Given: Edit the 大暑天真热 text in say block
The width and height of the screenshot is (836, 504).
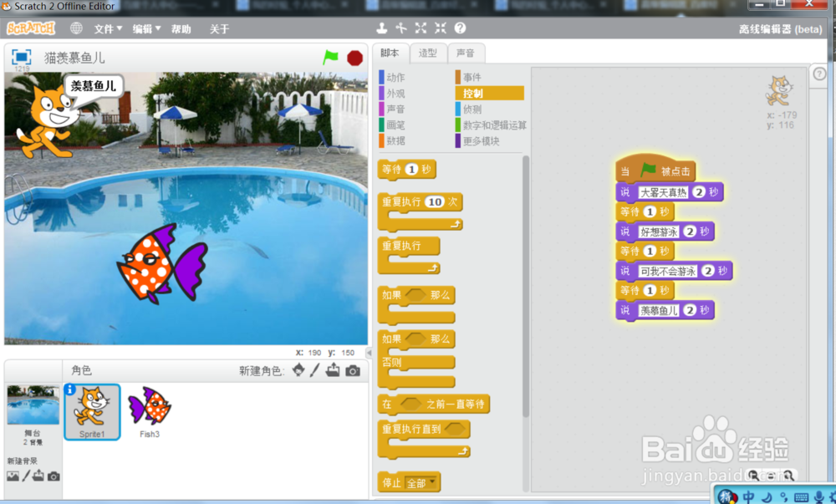Looking at the screenshot, I should 663,192.
